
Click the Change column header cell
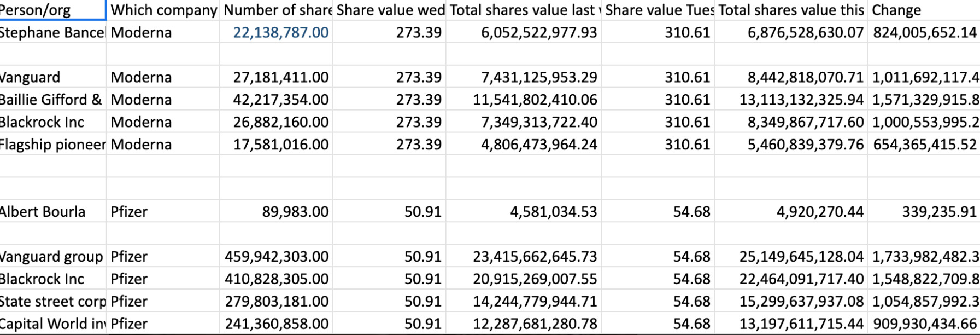pos(924,10)
